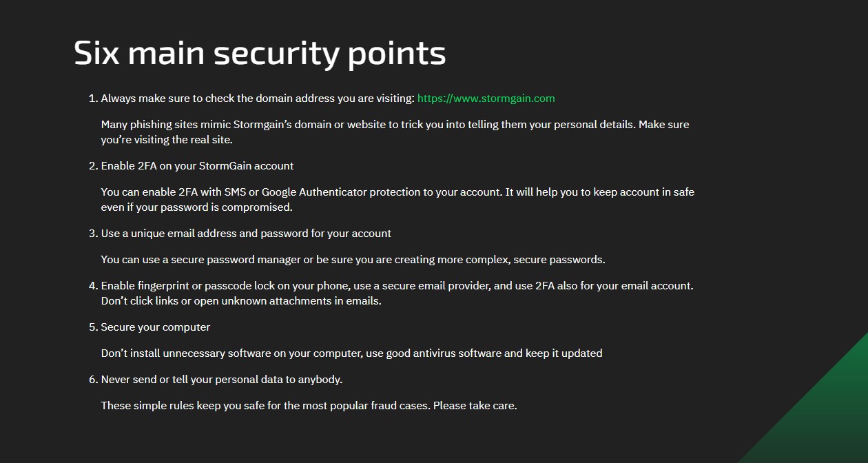The width and height of the screenshot is (868, 463).
Task: Click list number 6 marker
Action: tap(94, 380)
